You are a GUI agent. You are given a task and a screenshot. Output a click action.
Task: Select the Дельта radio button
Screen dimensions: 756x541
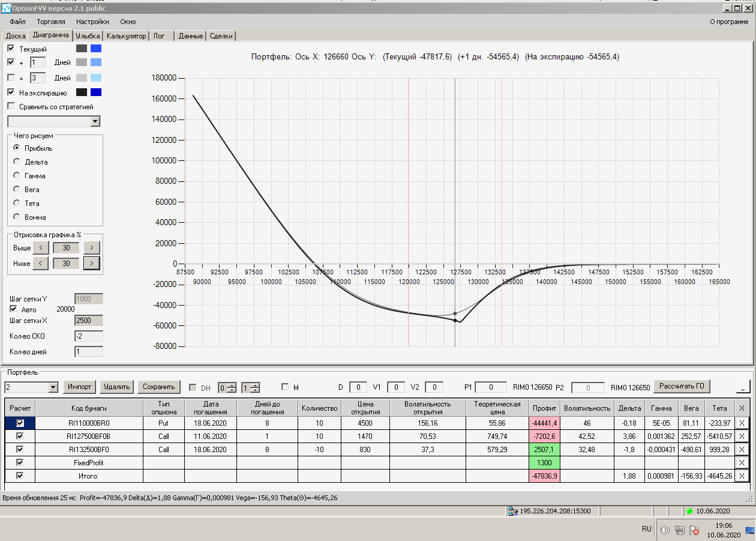coord(16,162)
